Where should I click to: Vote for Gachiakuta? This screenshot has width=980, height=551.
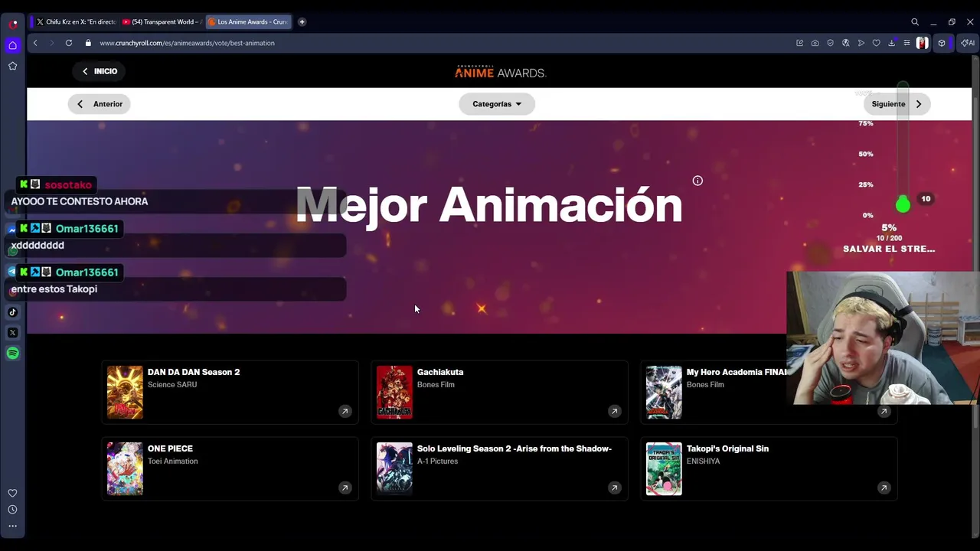pyautogui.click(x=499, y=392)
